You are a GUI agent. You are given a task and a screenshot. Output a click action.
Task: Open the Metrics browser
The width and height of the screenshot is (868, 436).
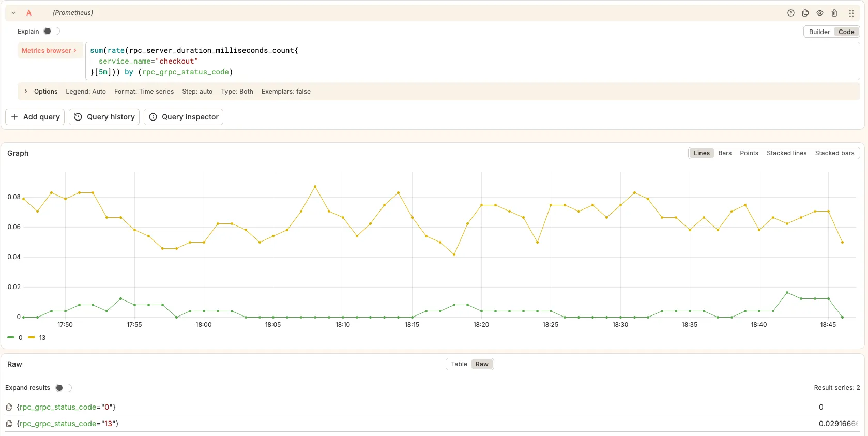(x=49, y=51)
